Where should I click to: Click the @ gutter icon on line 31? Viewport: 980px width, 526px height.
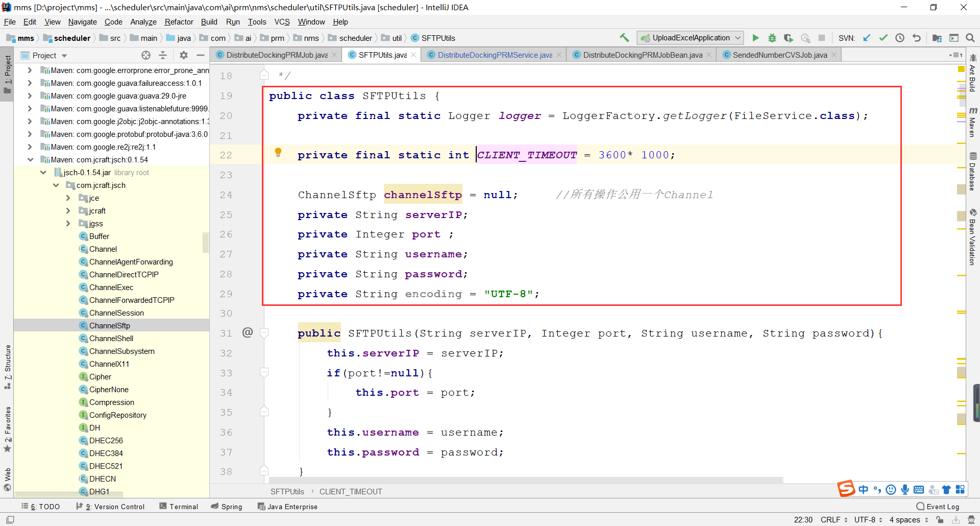[248, 332]
